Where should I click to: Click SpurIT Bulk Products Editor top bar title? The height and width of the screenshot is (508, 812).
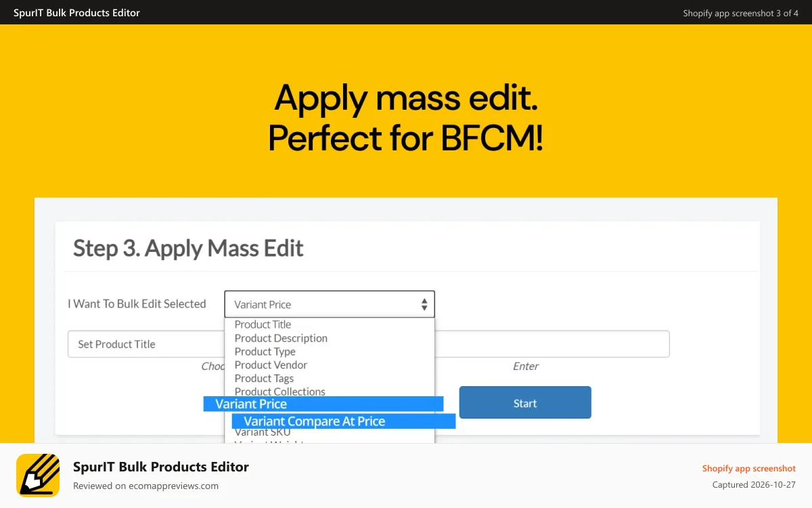tap(76, 13)
